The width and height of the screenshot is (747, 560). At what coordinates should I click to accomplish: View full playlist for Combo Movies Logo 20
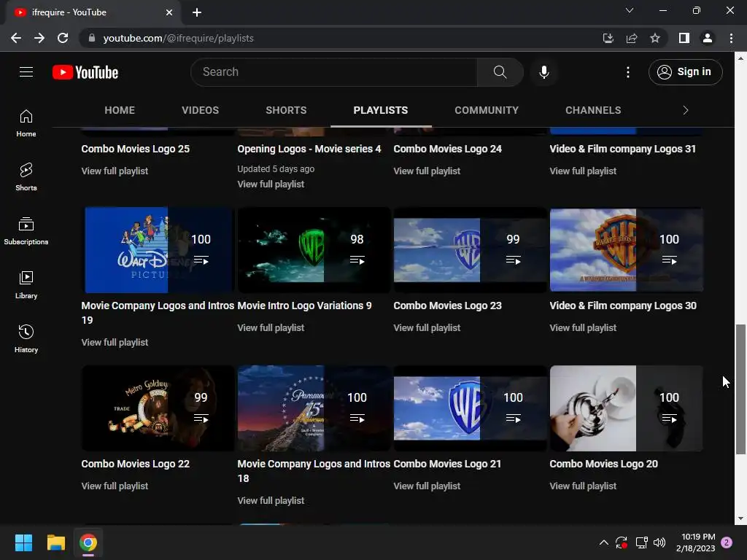583,486
